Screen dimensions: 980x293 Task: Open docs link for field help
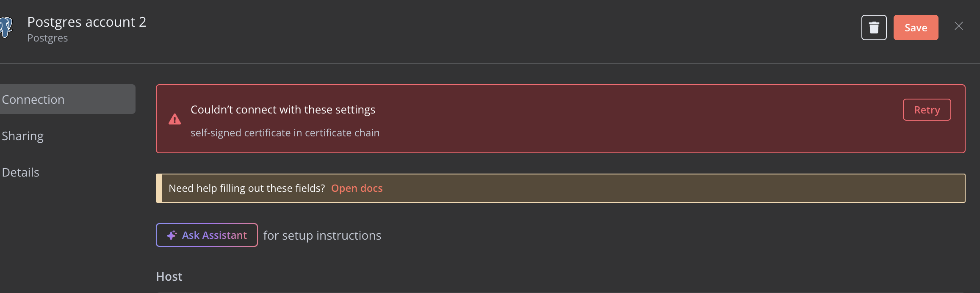pos(357,188)
